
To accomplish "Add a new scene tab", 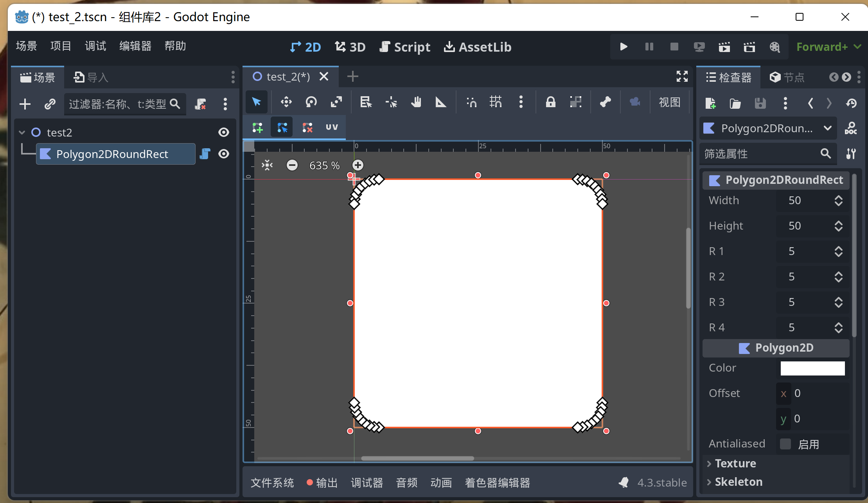I will [x=352, y=77].
